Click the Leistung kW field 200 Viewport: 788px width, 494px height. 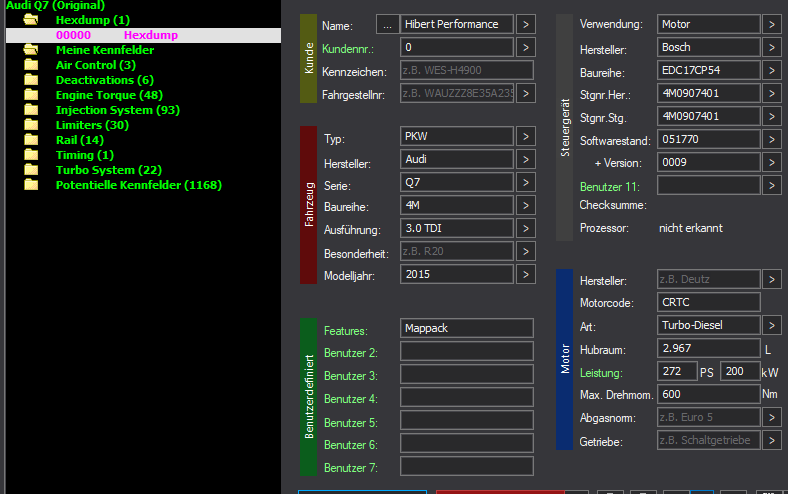(740, 371)
